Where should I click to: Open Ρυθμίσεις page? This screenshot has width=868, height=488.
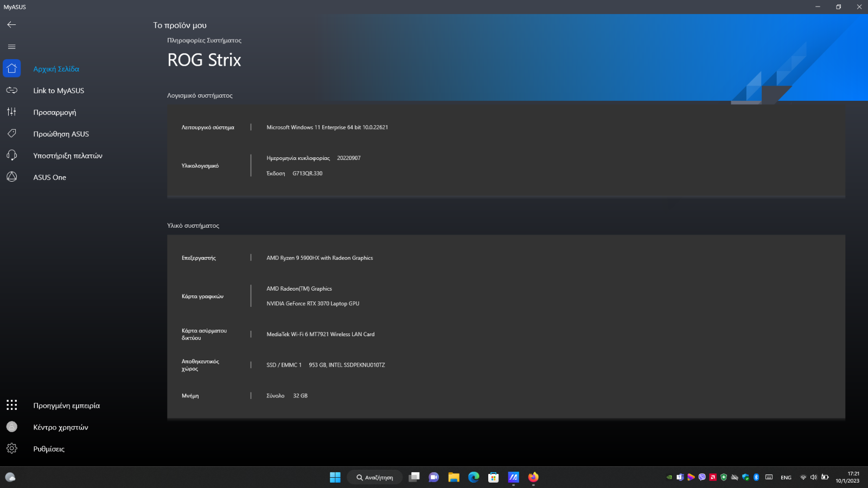point(49,449)
